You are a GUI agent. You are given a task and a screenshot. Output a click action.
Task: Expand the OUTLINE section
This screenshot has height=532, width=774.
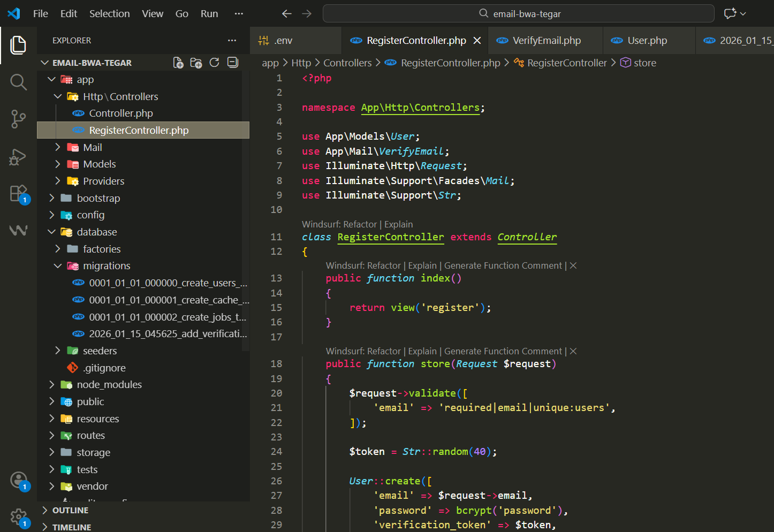70,510
